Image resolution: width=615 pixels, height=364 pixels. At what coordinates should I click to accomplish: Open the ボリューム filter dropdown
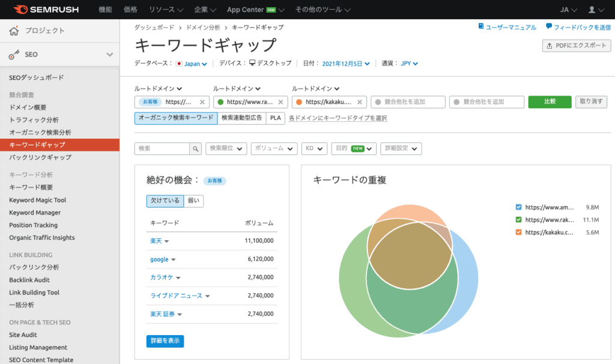pos(274,148)
